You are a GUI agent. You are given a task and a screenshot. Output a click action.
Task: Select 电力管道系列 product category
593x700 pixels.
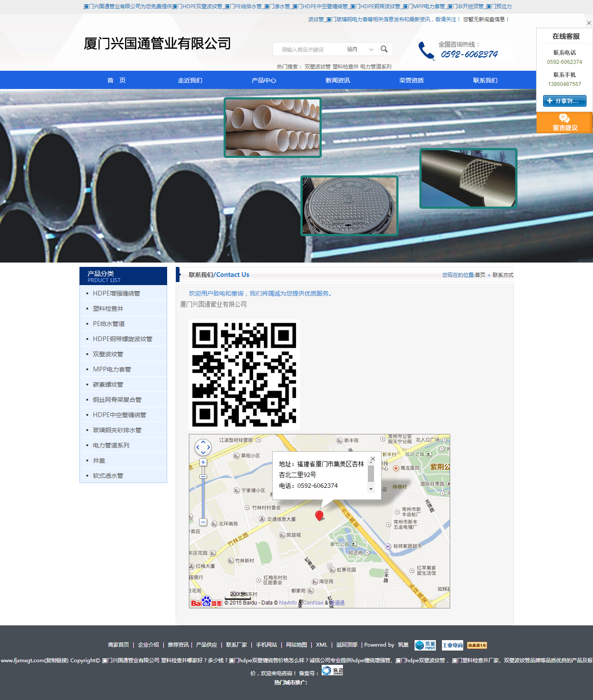[111, 445]
